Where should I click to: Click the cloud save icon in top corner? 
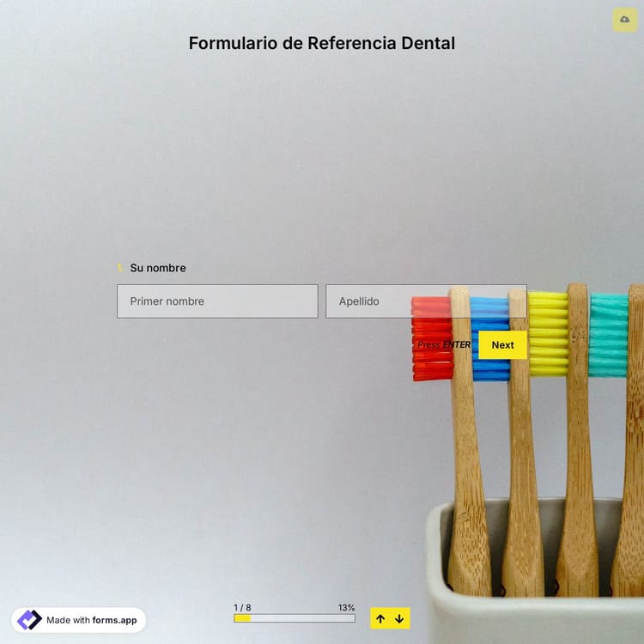[624, 20]
